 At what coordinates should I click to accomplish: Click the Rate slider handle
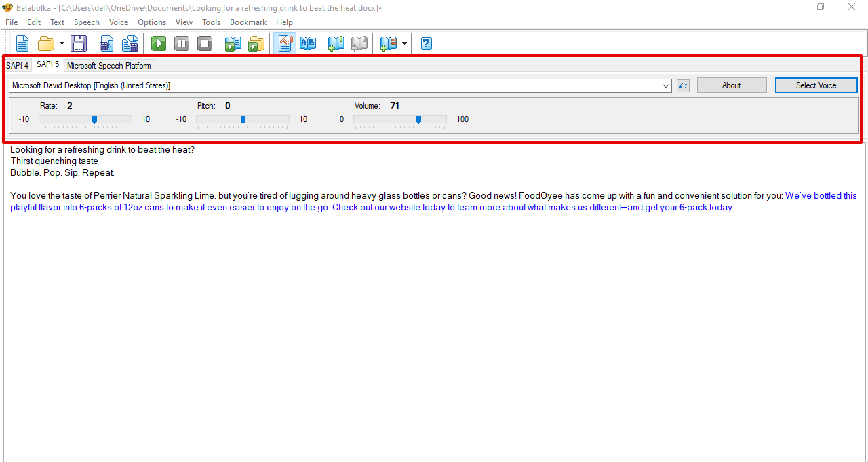pos(94,119)
